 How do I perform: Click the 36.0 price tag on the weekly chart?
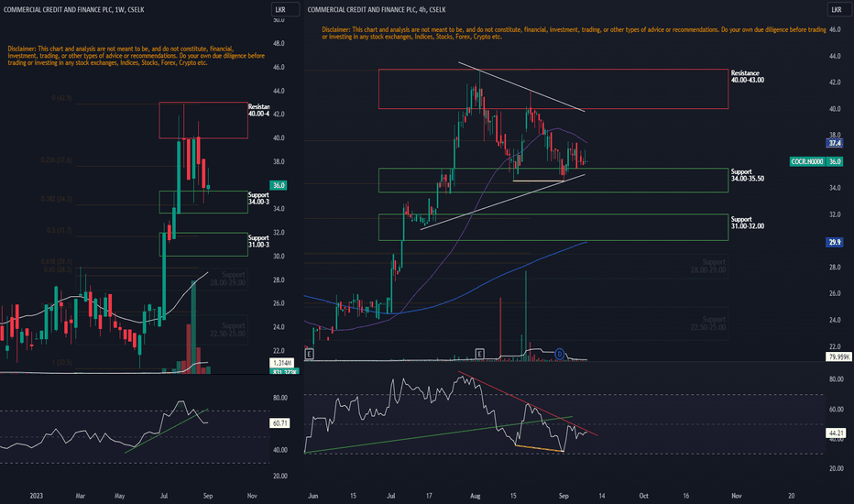pyautogui.click(x=279, y=185)
